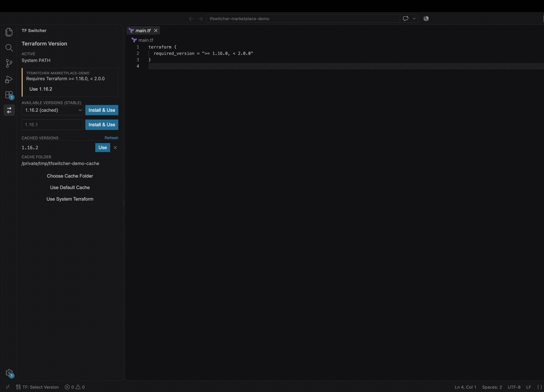Select the main.tf tab
This screenshot has width=544, height=392.
(143, 31)
